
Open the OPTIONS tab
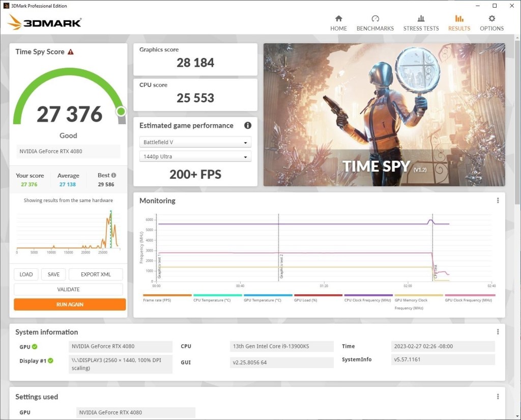pyautogui.click(x=492, y=23)
